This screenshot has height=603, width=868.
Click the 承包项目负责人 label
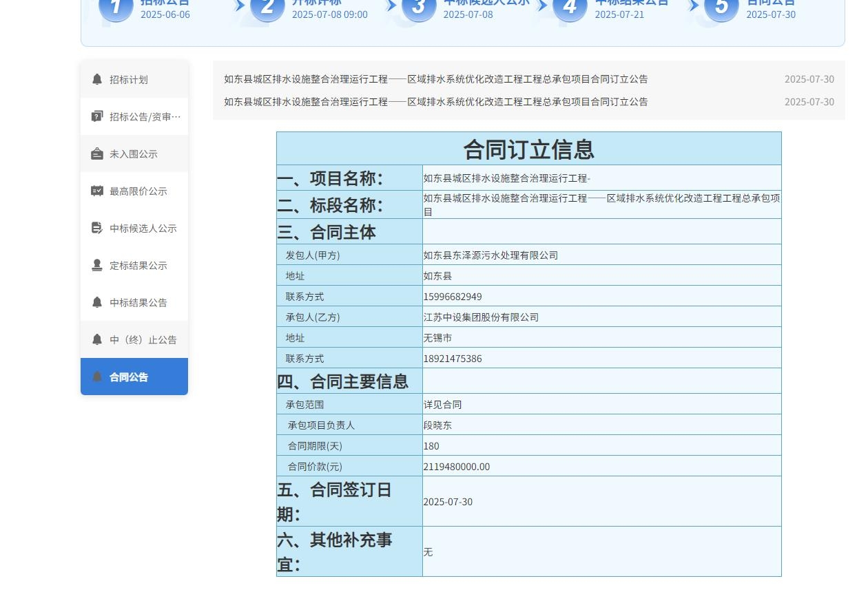321,425
